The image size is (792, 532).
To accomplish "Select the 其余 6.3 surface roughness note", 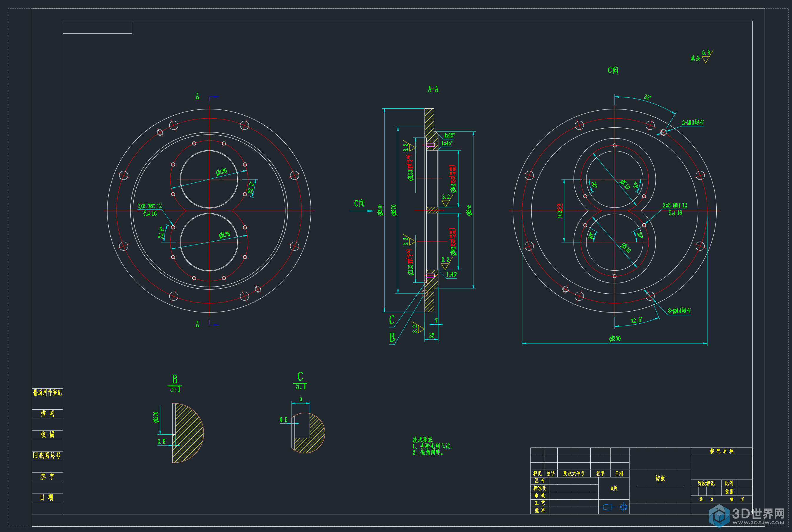I will pyautogui.click(x=702, y=56).
